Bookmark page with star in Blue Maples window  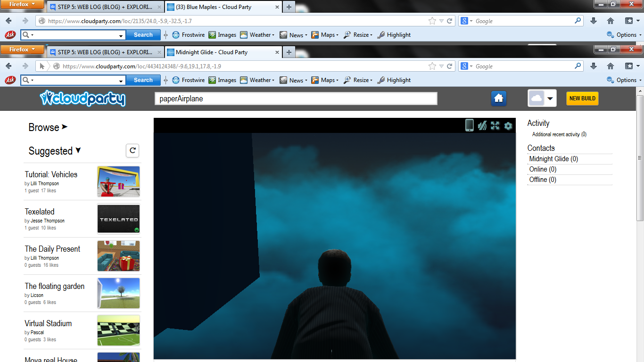432,21
